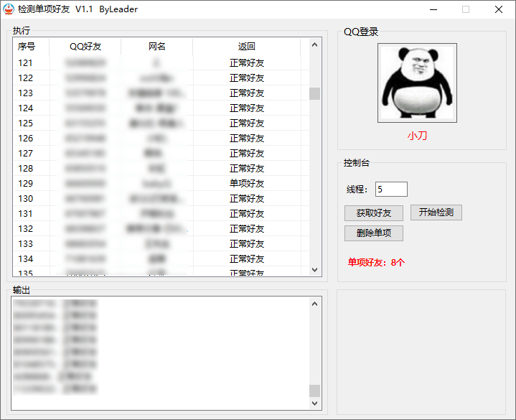Click the output box scroll down arrow
The height and width of the screenshot is (420, 516).
pos(314,404)
